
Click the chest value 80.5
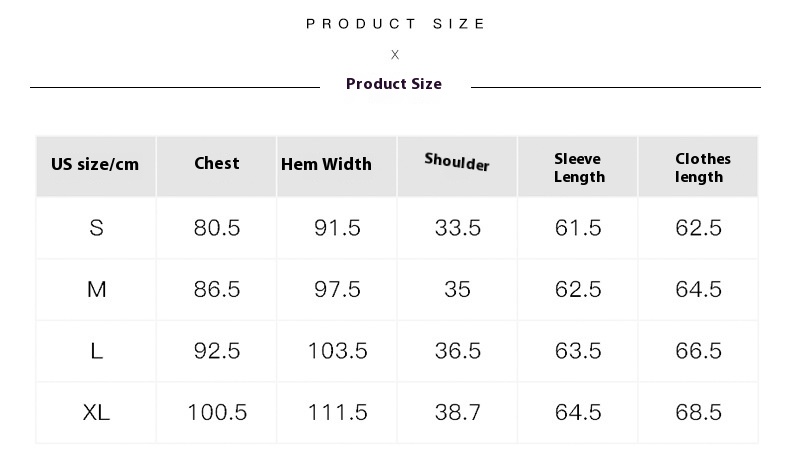click(x=217, y=228)
